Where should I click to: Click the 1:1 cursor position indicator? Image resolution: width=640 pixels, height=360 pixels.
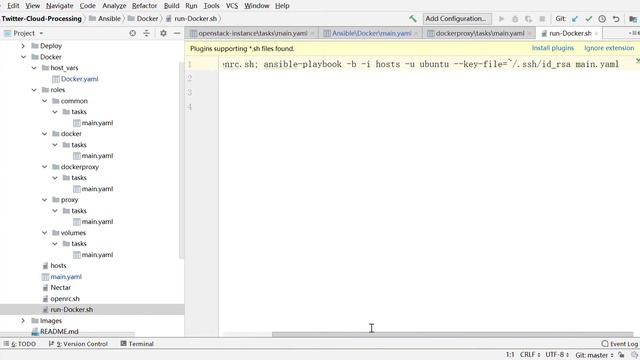(510, 355)
